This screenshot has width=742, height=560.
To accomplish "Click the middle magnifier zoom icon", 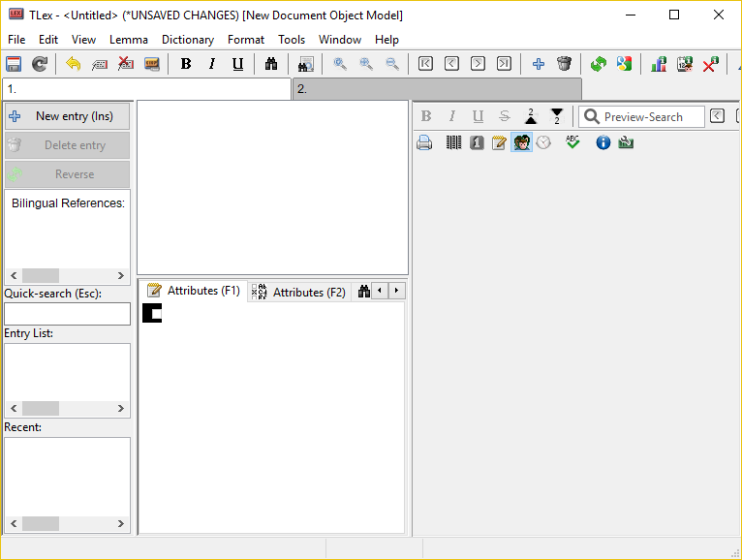I will 366,63.
